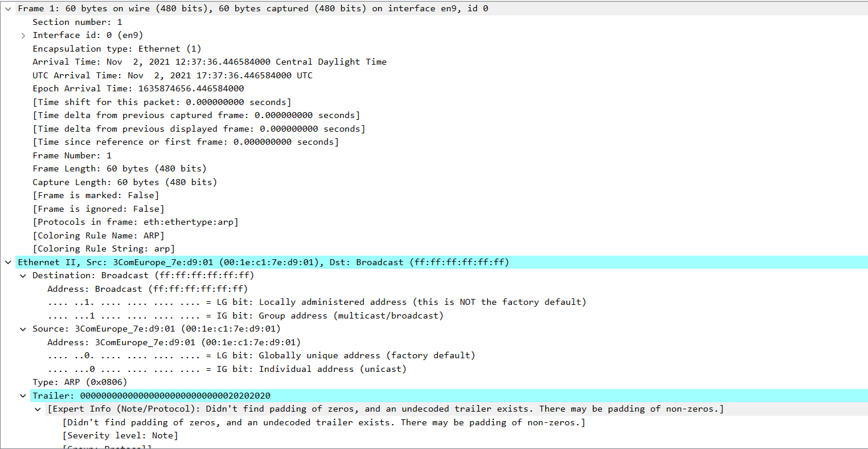This screenshot has width=868, height=449.
Task: Expand the Interface id tree node
Action: click(x=23, y=35)
